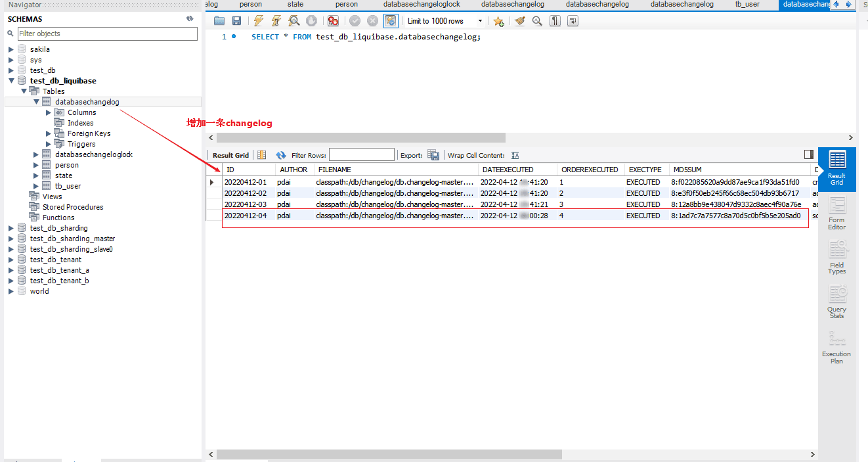
Task: Expand the sakila schema in navigator
Action: click(11, 49)
